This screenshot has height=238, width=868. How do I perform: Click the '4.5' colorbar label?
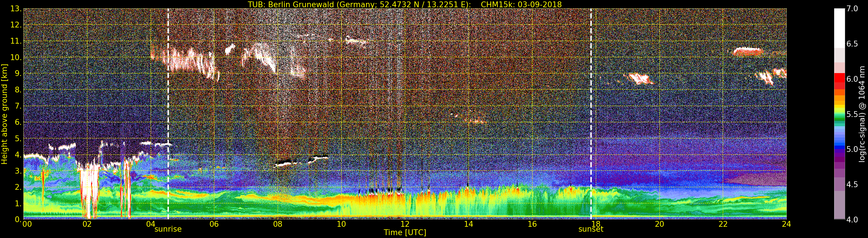click(x=852, y=185)
